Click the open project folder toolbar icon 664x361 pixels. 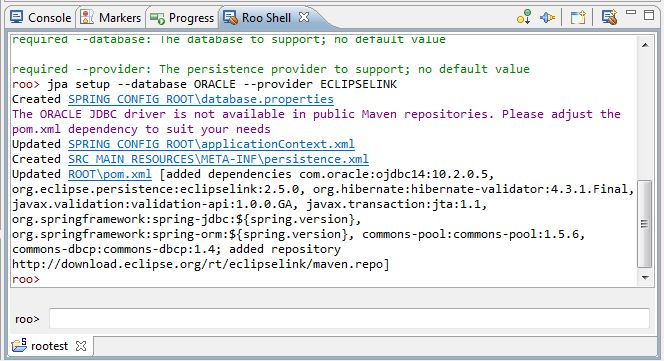coord(578,18)
